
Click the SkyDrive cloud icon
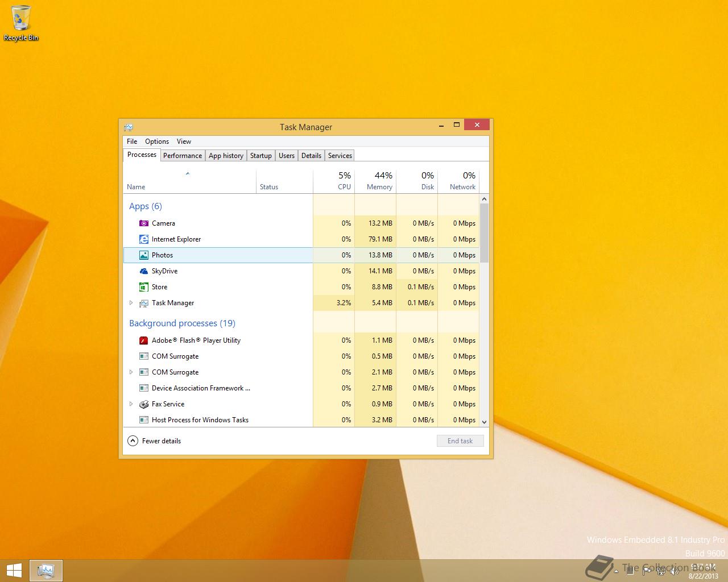pyautogui.click(x=144, y=271)
